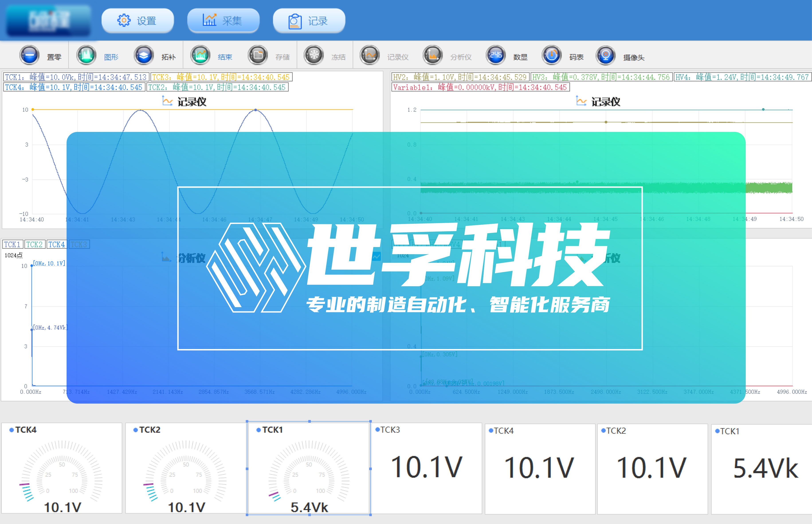The image size is (812, 524).
Task: Select the 拓补 topology icon
Action: pyautogui.click(x=144, y=55)
